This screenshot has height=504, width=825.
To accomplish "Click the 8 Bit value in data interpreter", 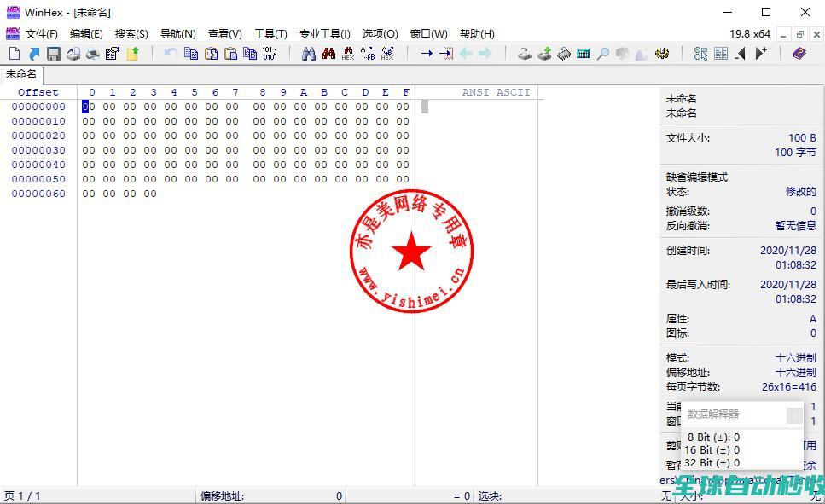I will [713, 437].
